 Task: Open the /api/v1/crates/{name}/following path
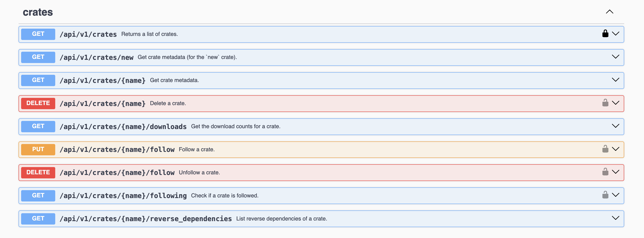coord(123,196)
